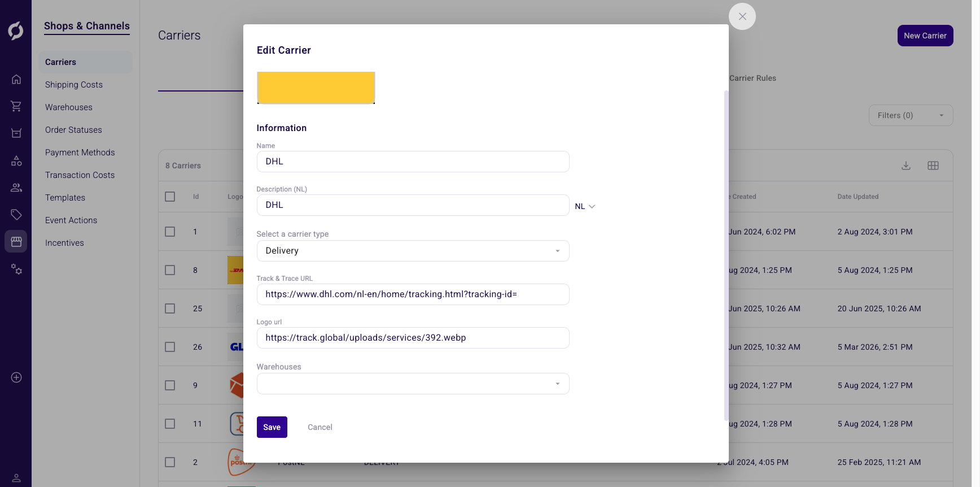The width and height of the screenshot is (980, 487).
Task: Open Templates in the side menu
Action: click(65, 198)
